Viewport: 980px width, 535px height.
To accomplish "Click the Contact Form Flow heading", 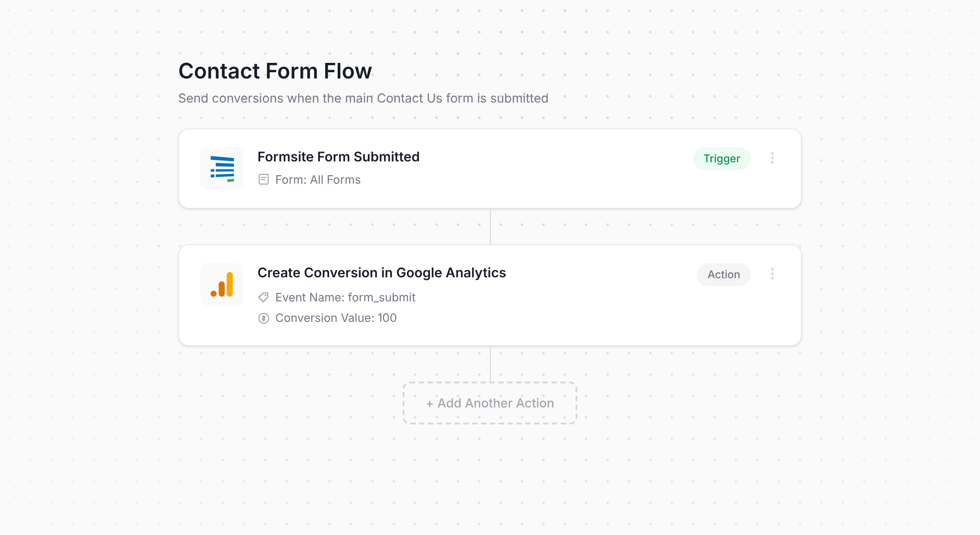I will pyautogui.click(x=275, y=70).
